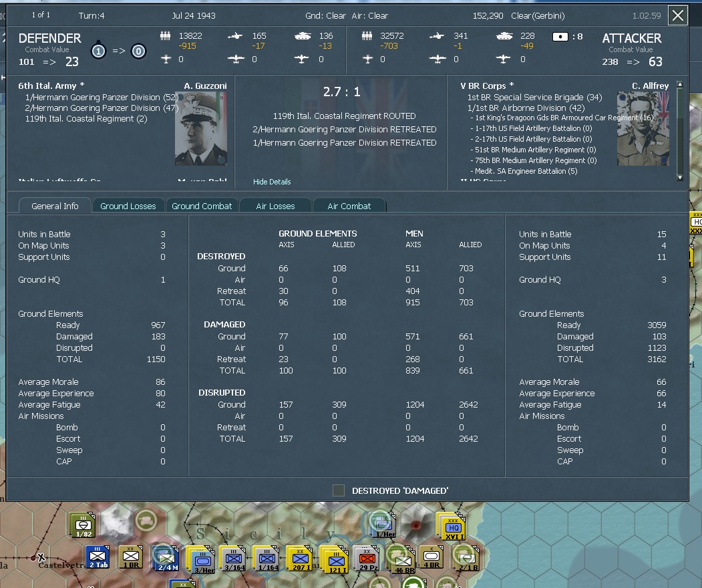
Task: Click 1-17th US Field Artillery Battalion
Action: click(x=531, y=128)
